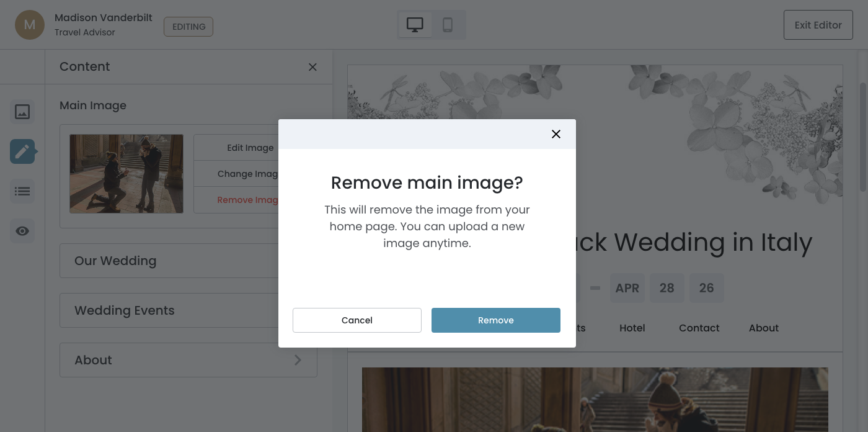
Task: Expand the About section chevron
Action: point(298,360)
